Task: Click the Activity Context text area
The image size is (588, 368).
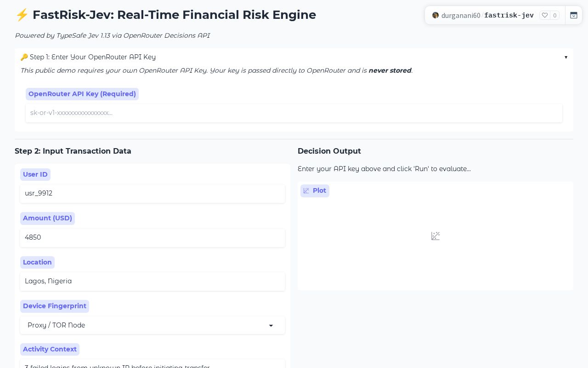Action: tap(153, 364)
